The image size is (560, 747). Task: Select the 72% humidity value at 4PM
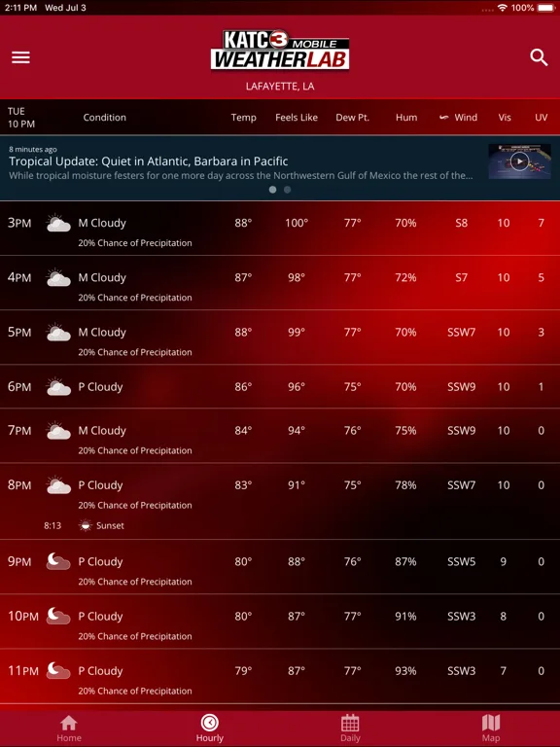coord(405,278)
